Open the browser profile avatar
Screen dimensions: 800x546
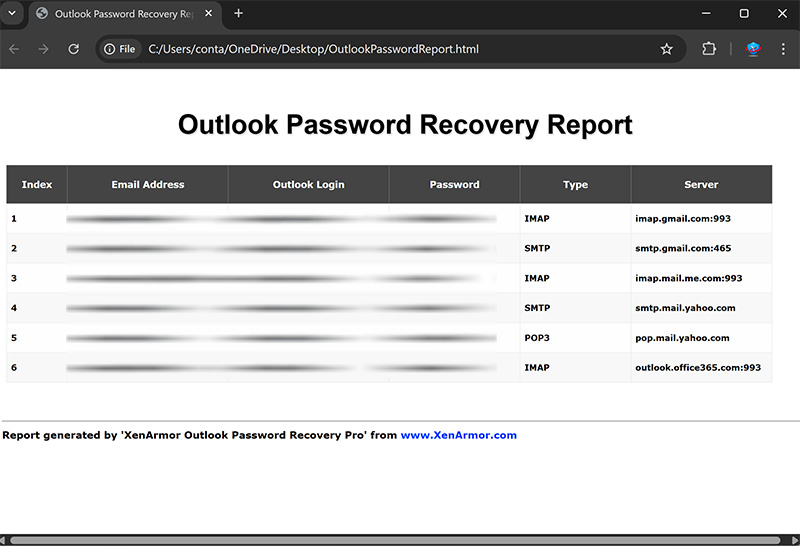[753, 49]
